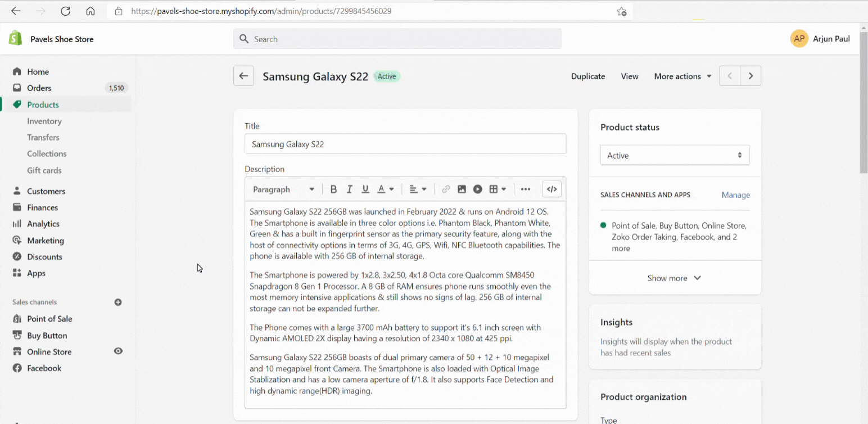Click the Duplicate button
This screenshot has width=868, height=424.
tap(588, 76)
